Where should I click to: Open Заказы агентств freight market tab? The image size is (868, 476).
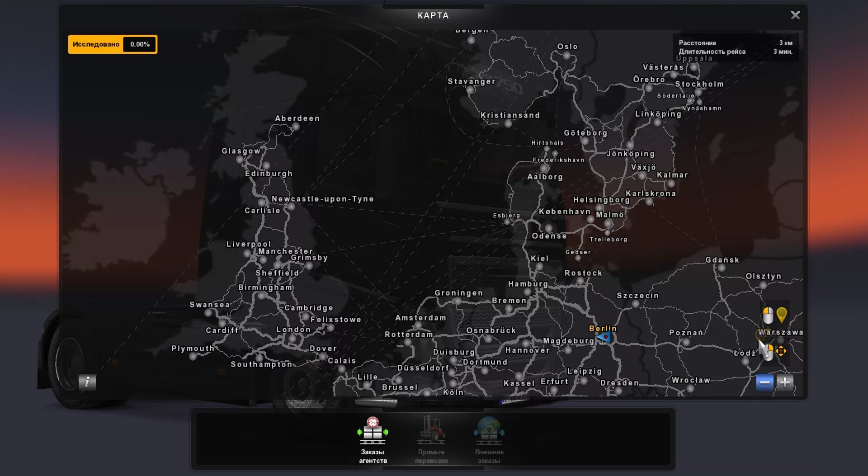click(373, 440)
